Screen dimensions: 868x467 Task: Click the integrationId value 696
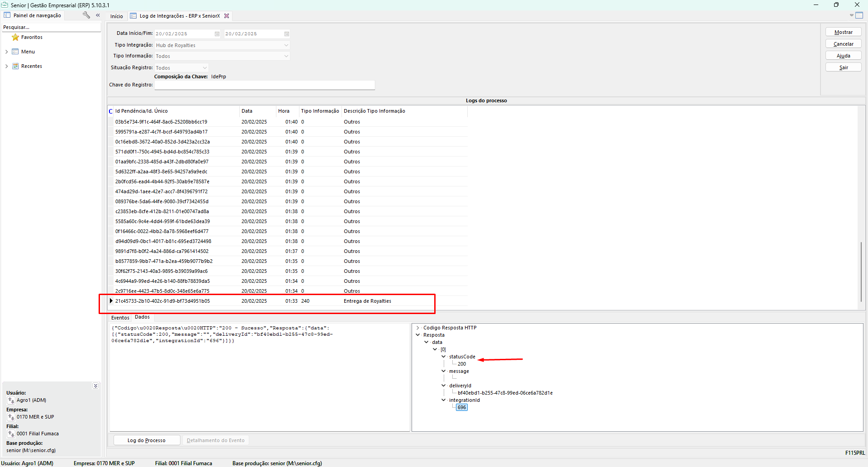462,408
